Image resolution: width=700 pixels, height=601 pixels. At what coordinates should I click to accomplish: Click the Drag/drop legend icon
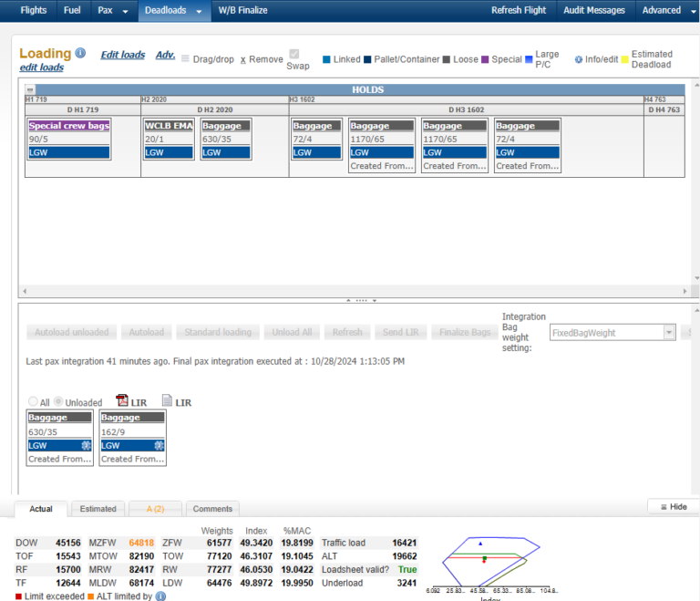click(185, 59)
